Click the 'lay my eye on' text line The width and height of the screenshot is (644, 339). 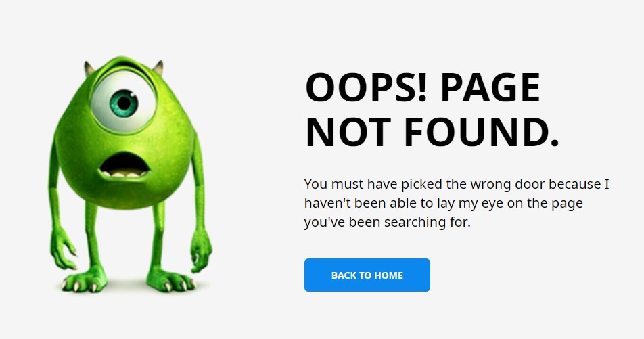pos(444,204)
